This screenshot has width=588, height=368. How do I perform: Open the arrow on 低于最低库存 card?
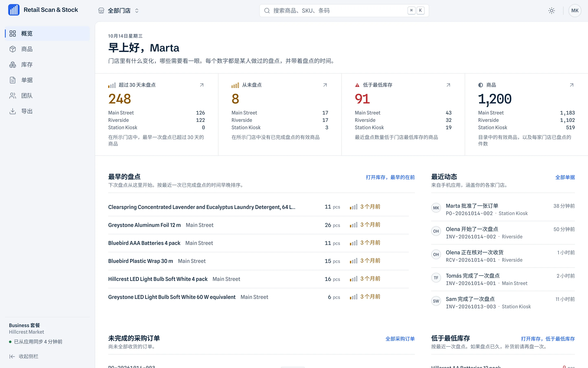[448, 85]
